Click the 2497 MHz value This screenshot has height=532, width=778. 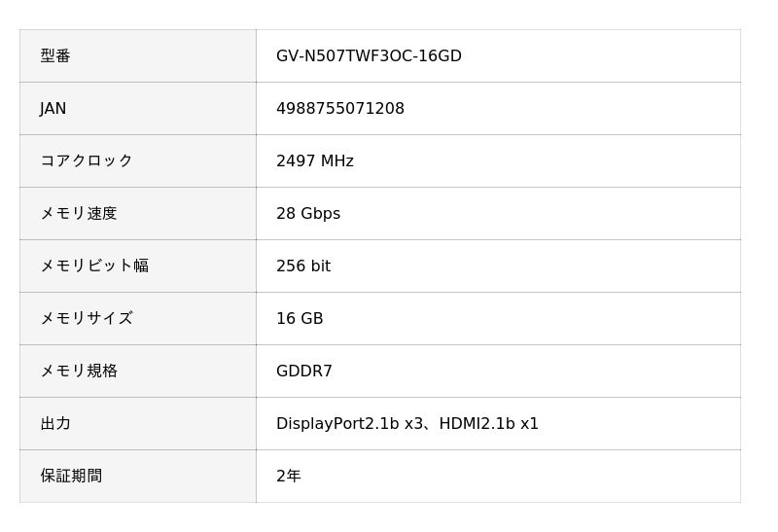[314, 161]
